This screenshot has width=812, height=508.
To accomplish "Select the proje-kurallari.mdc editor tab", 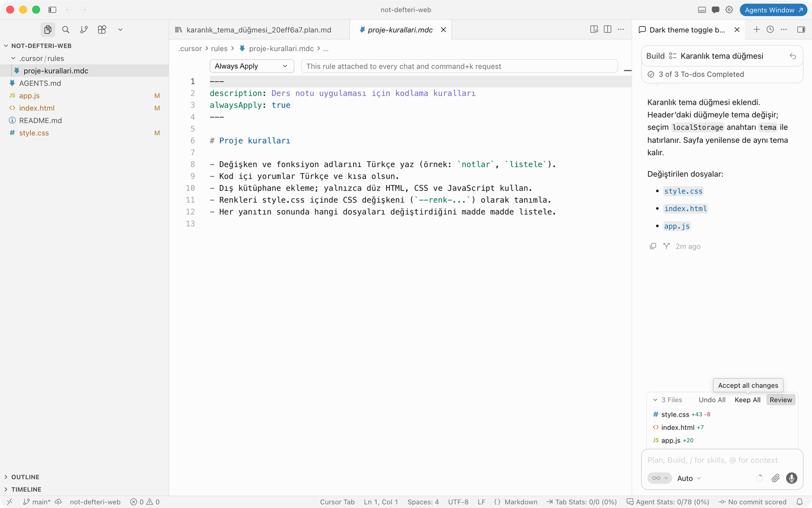I will click(x=400, y=30).
